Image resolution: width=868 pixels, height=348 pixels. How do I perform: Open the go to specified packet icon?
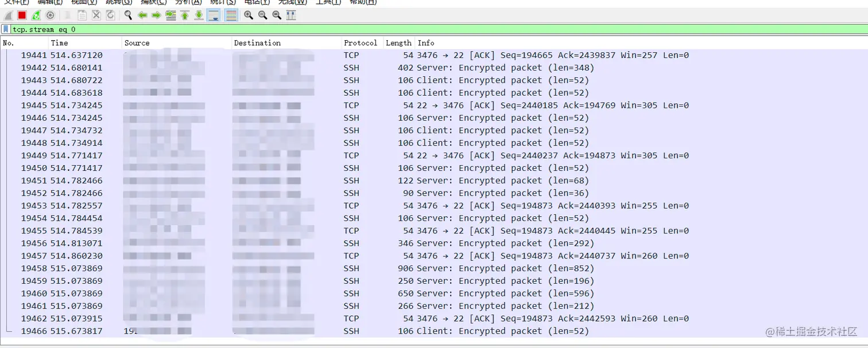coord(170,15)
